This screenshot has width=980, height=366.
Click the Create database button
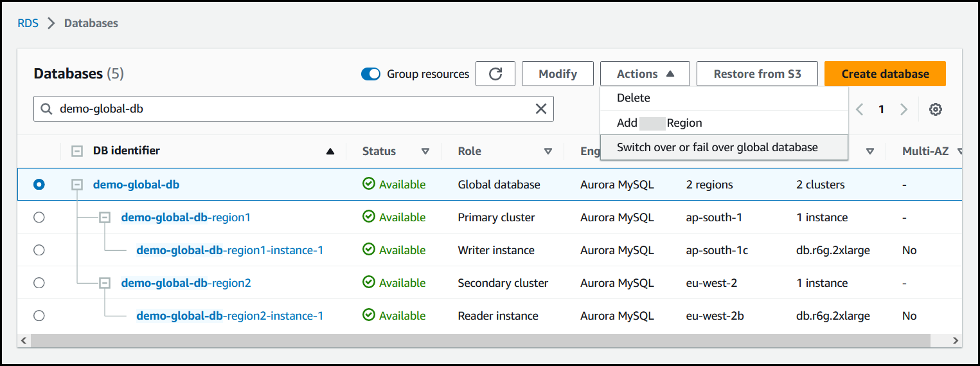point(885,74)
